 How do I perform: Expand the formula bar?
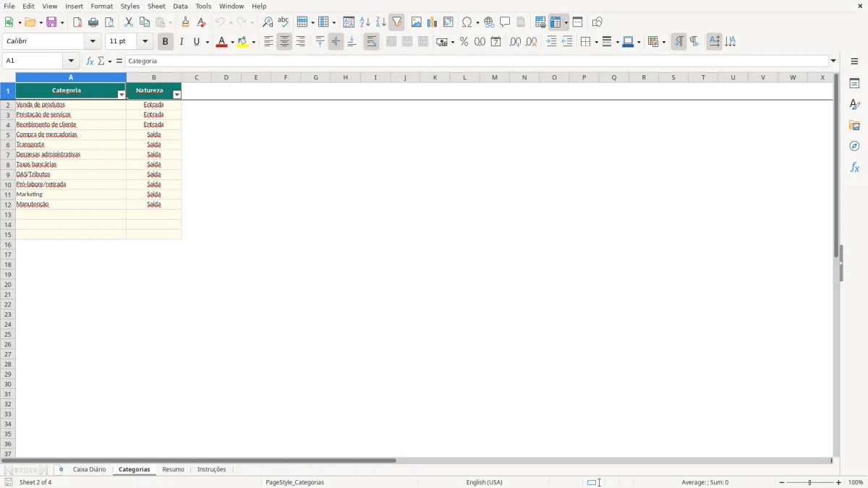[x=833, y=61]
